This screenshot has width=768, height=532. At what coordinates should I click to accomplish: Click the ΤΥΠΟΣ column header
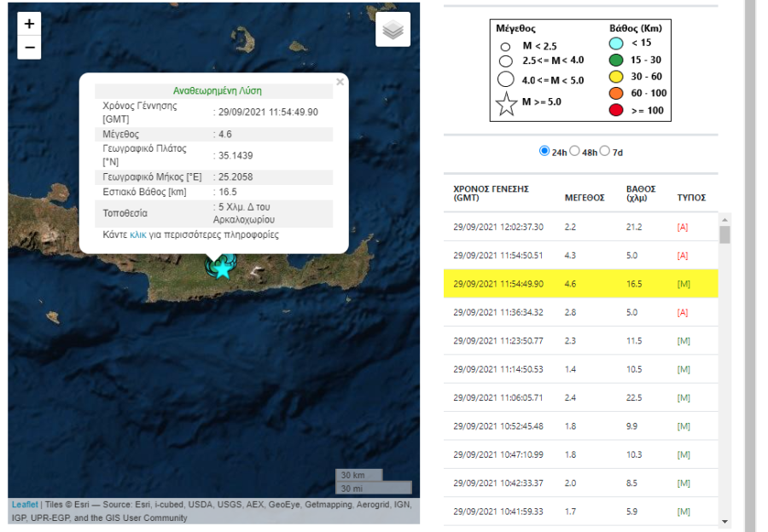pyautogui.click(x=691, y=198)
